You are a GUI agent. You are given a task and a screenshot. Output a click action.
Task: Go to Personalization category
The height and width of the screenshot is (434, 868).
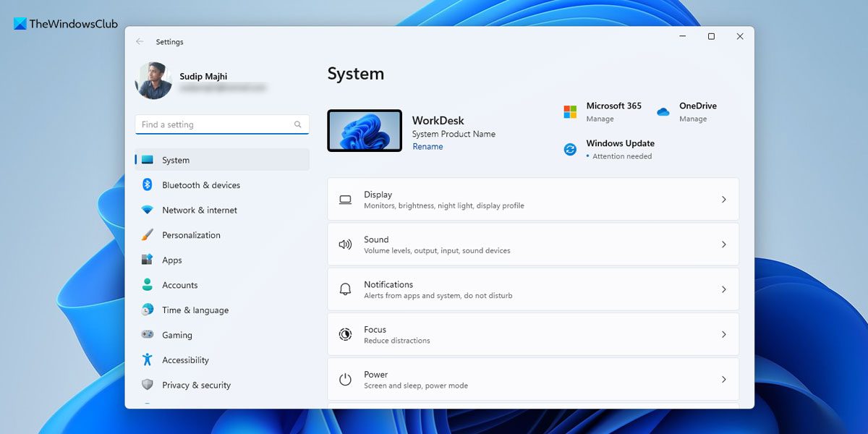point(222,235)
